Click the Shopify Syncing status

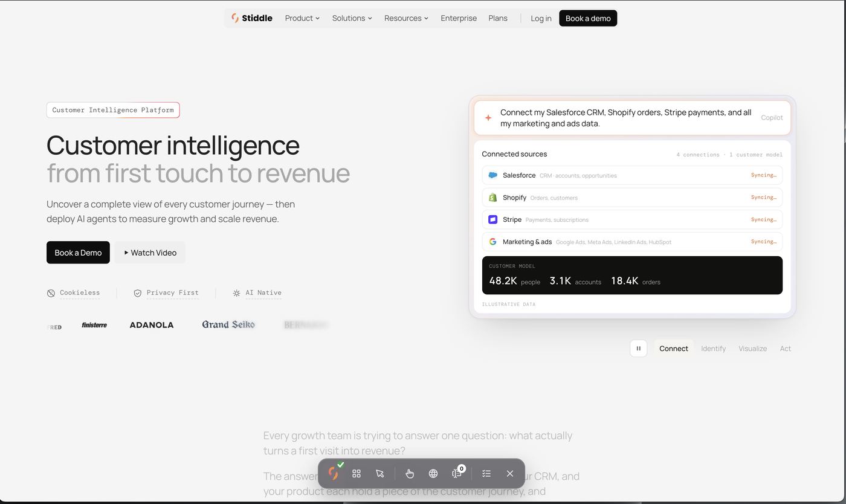pyautogui.click(x=764, y=198)
